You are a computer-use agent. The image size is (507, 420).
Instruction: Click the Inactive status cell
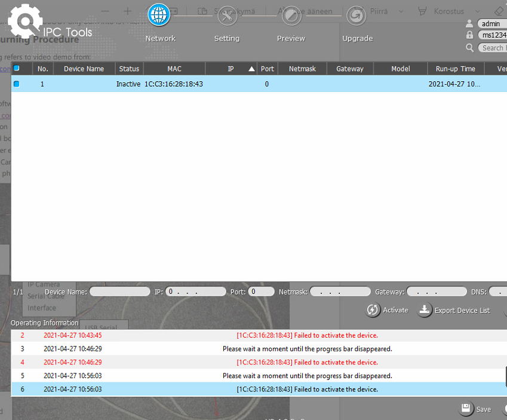[x=128, y=84]
